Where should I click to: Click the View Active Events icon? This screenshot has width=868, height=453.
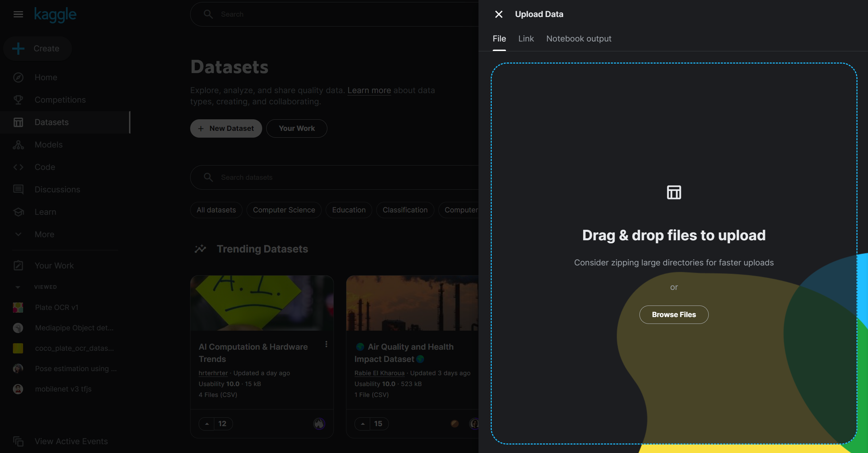[x=18, y=441]
